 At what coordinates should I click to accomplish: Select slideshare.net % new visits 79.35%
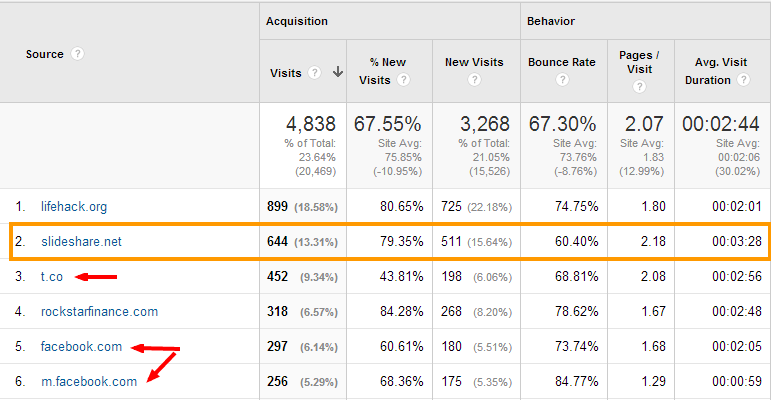401,241
